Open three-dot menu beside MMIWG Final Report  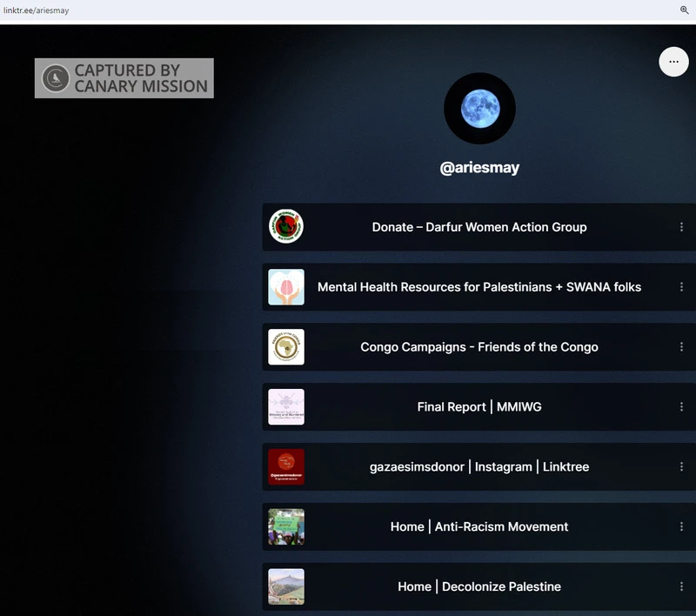click(x=681, y=407)
